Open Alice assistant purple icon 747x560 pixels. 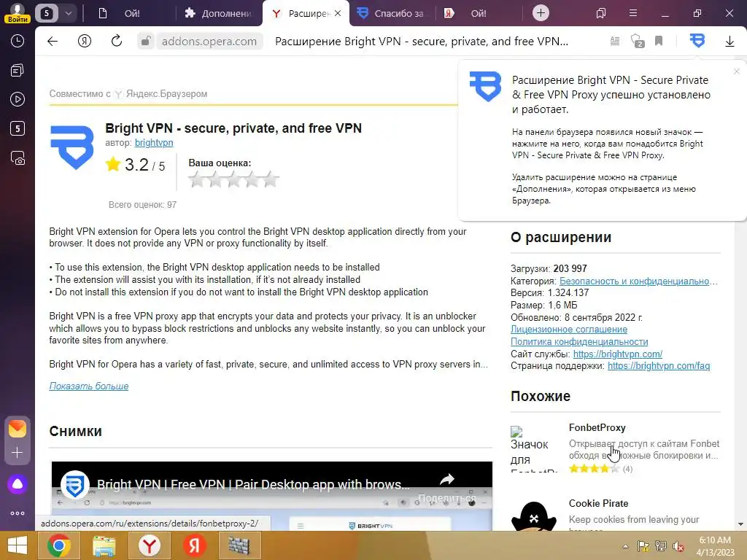pyautogui.click(x=18, y=484)
